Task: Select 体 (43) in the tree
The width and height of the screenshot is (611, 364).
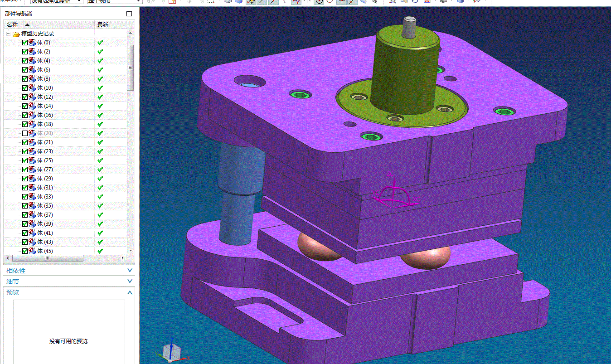Action: (45, 242)
